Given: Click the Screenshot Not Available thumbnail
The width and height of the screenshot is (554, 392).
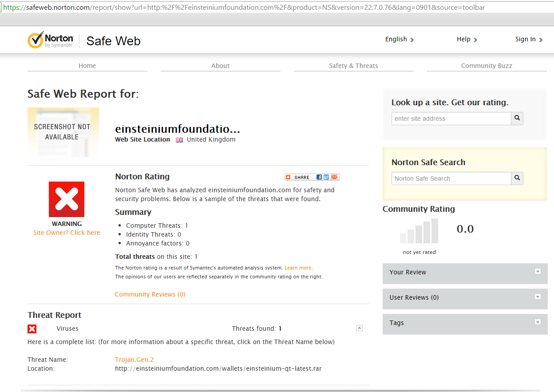Looking at the screenshot, I should tap(63, 133).
